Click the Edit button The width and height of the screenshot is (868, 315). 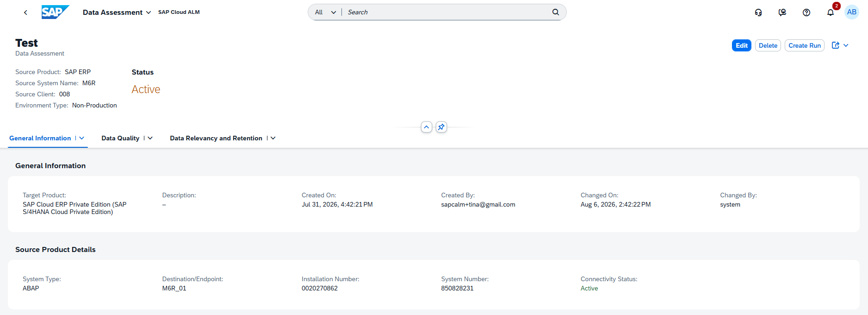pos(742,45)
